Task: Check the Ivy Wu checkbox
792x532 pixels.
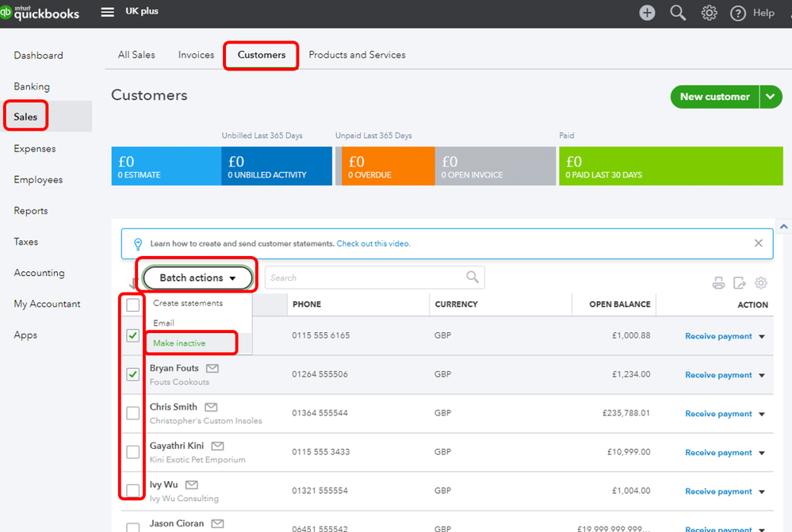Action: point(133,491)
